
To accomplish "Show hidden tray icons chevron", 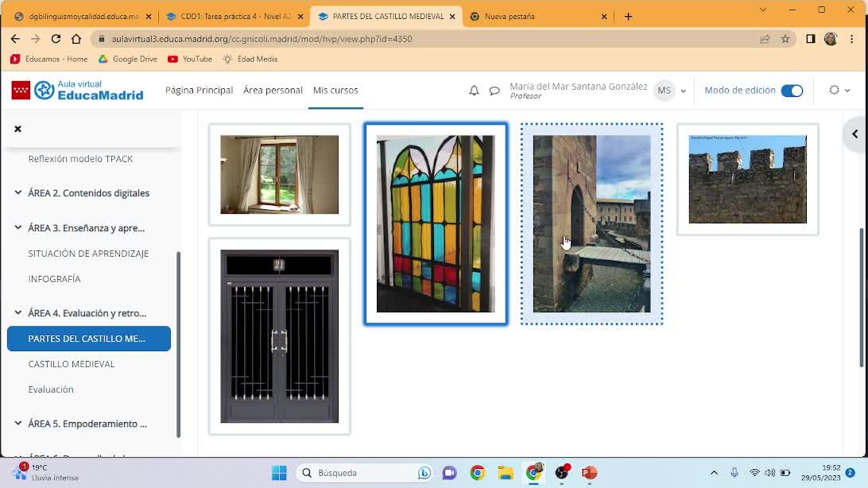I will point(714,473).
